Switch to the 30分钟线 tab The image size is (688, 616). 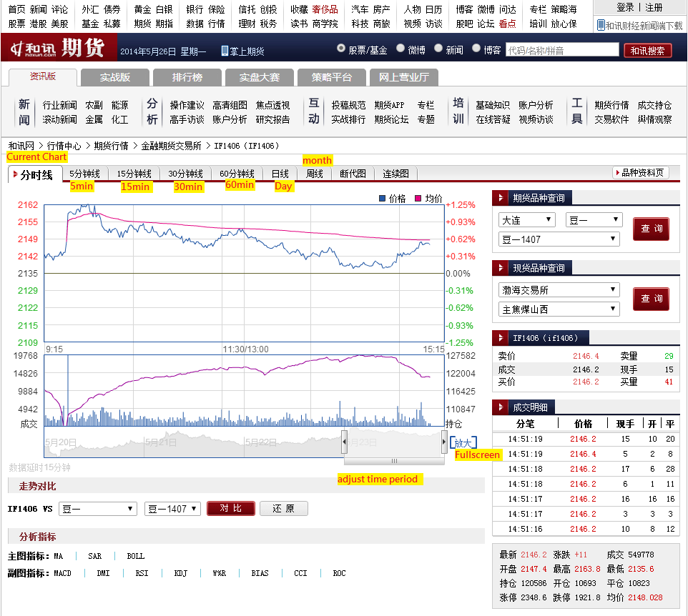(186, 174)
